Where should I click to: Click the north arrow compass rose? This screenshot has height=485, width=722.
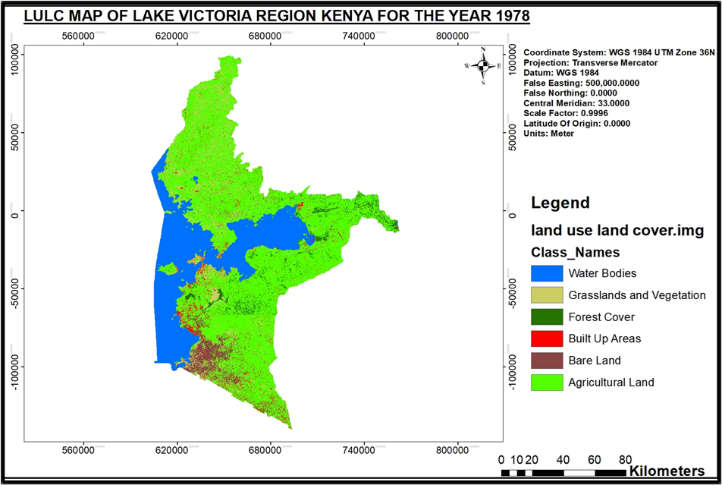pos(483,66)
